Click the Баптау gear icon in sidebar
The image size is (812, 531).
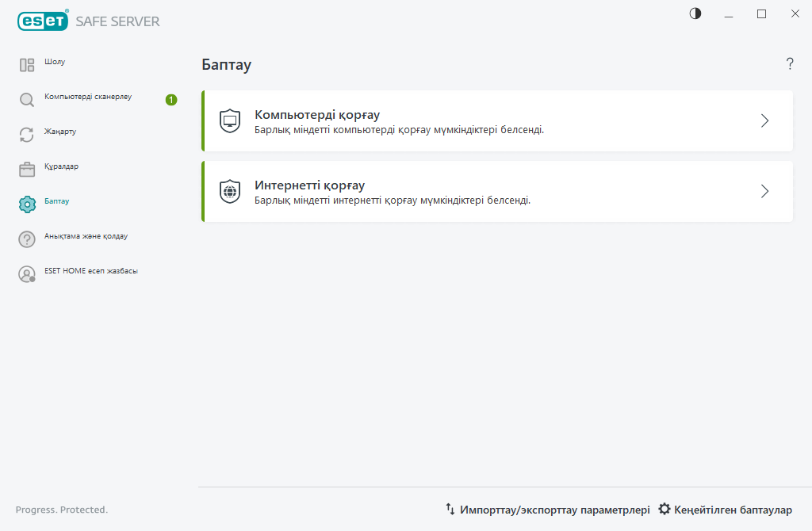[x=27, y=204]
